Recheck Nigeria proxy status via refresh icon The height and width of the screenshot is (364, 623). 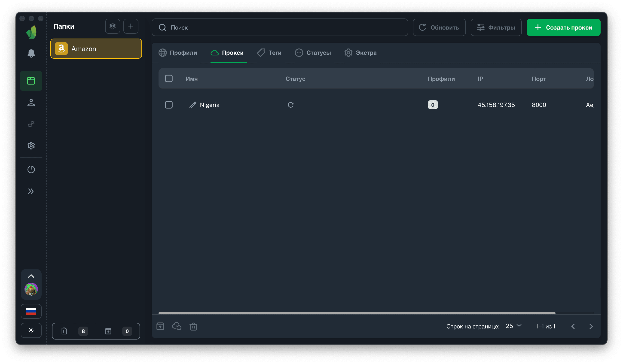point(290,105)
